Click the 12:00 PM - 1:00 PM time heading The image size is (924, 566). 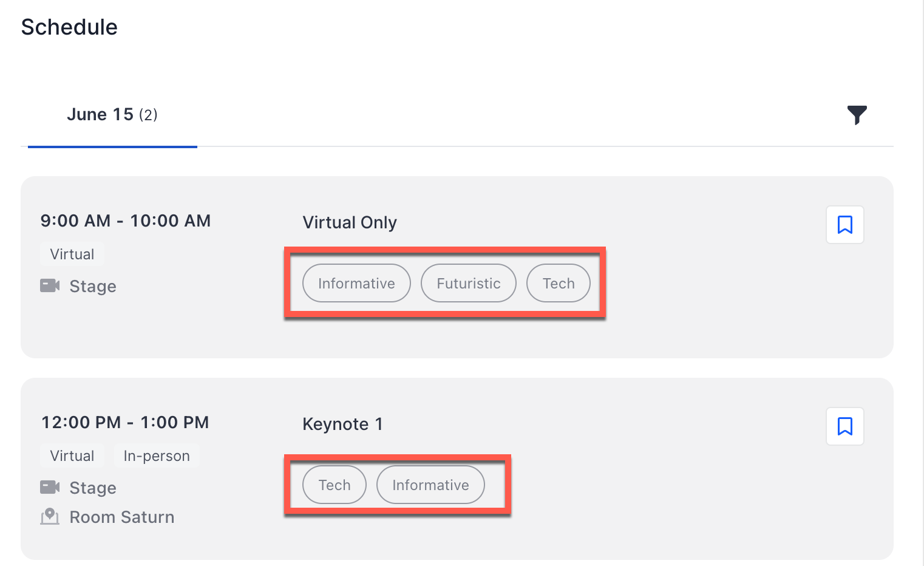tap(125, 422)
